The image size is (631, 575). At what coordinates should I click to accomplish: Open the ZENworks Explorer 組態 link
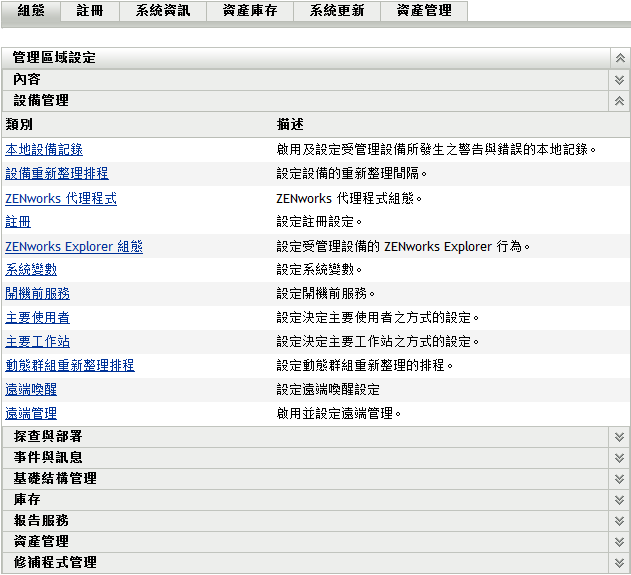pyautogui.click(x=74, y=246)
